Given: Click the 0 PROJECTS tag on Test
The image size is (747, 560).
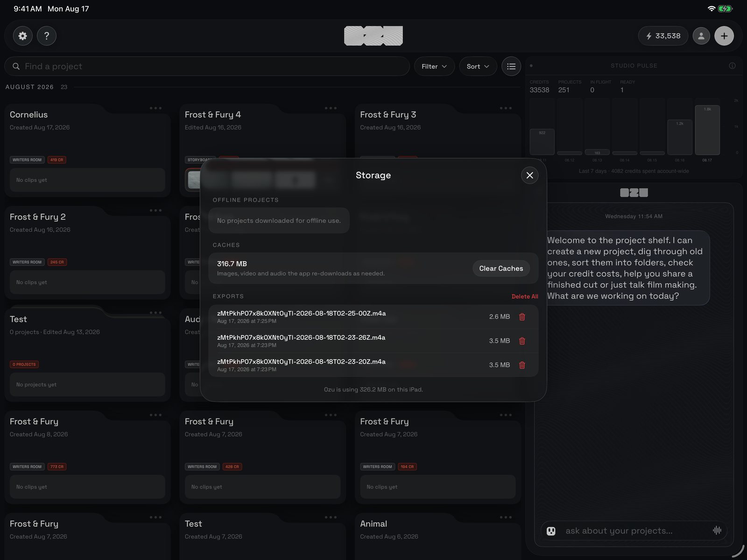Looking at the screenshot, I should (24, 364).
